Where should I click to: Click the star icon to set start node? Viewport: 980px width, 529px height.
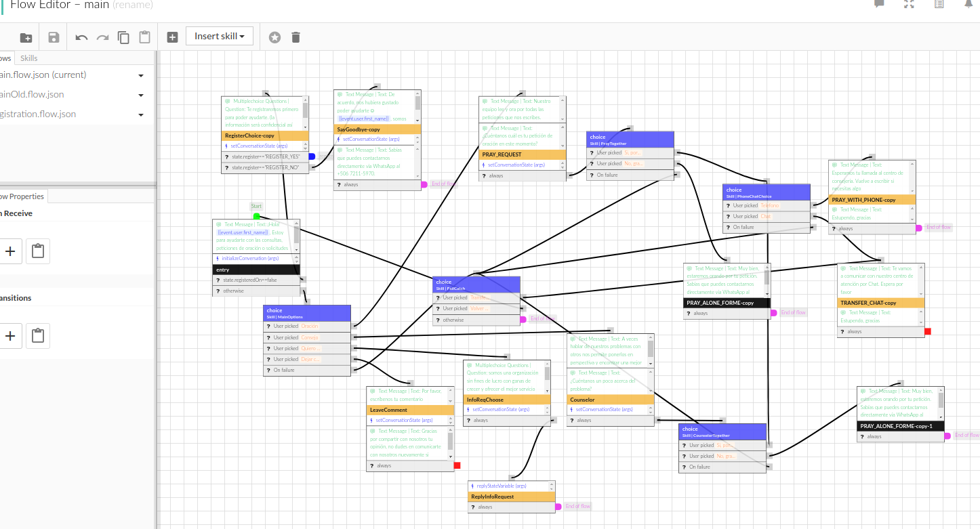(274, 37)
